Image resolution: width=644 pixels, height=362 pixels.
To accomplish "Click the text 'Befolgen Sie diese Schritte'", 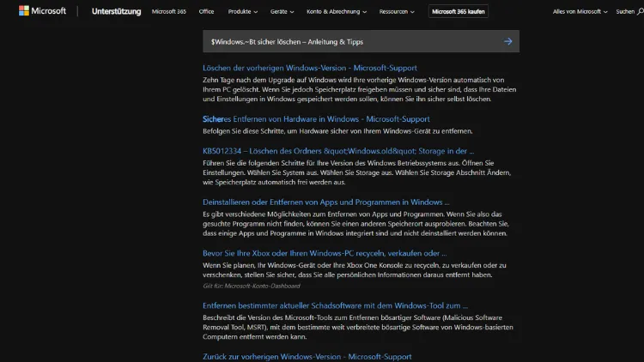I will [x=243, y=131].
